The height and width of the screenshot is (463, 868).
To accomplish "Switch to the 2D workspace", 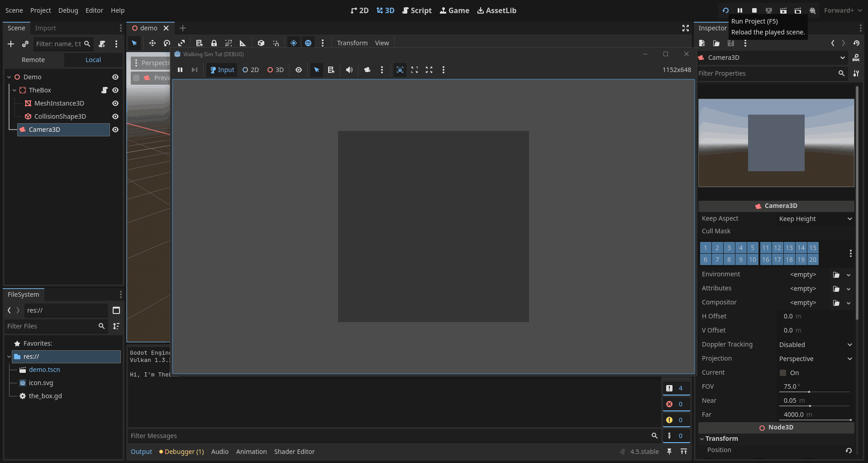I will pos(360,10).
